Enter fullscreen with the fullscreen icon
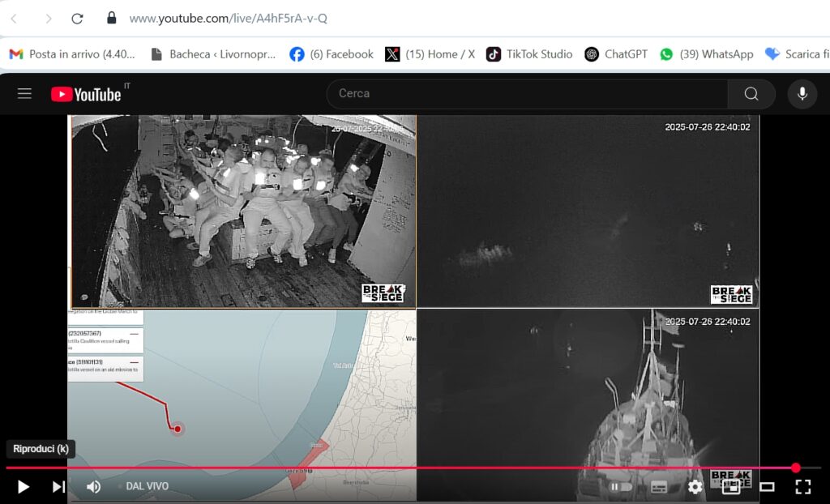Image resolution: width=830 pixels, height=504 pixels. [803, 487]
